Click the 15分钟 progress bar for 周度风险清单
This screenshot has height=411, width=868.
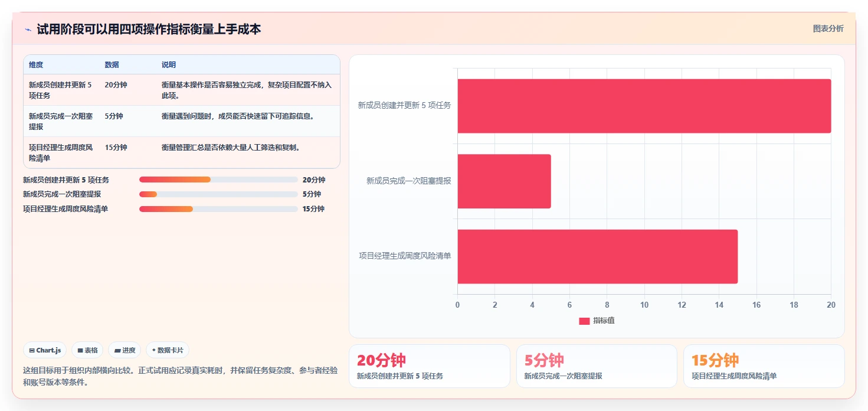coord(218,209)
